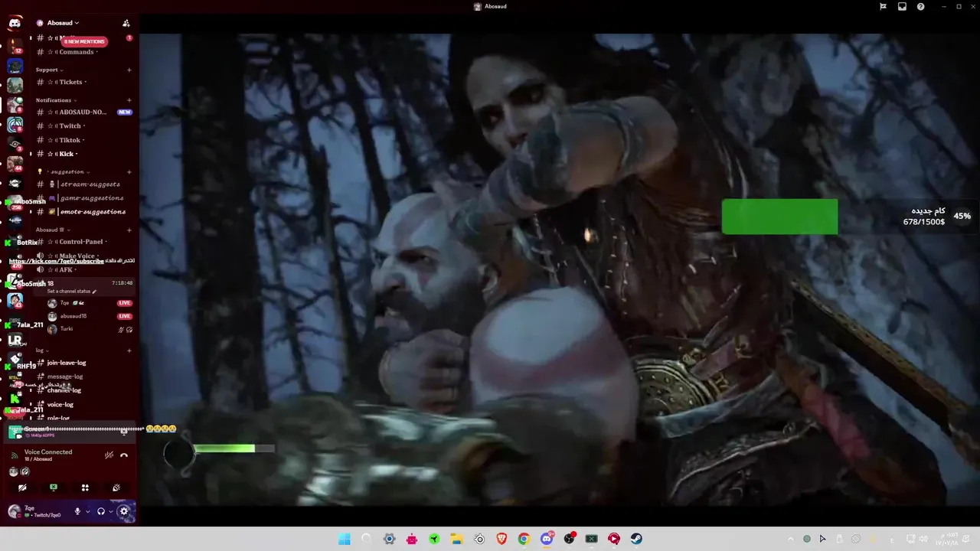Screen dimensions: 980x551
Task: Open the emote-suggestions channel
Action: click(84, 212)
